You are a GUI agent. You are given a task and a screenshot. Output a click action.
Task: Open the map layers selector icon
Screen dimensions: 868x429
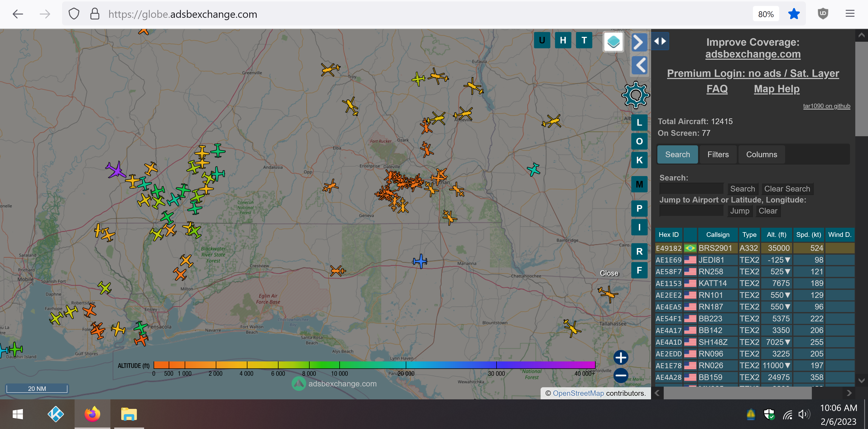613,42
